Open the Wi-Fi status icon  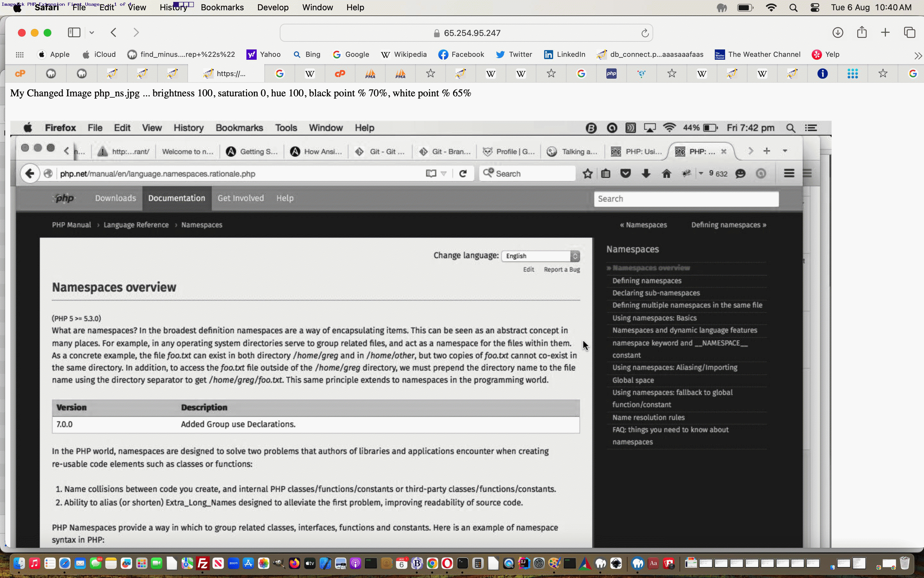pos(771,8)
